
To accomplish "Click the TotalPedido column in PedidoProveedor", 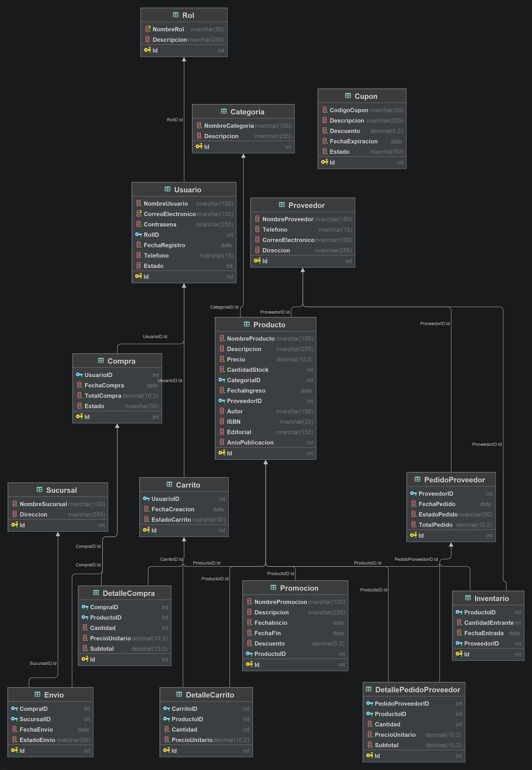I will tap(451, 524).
